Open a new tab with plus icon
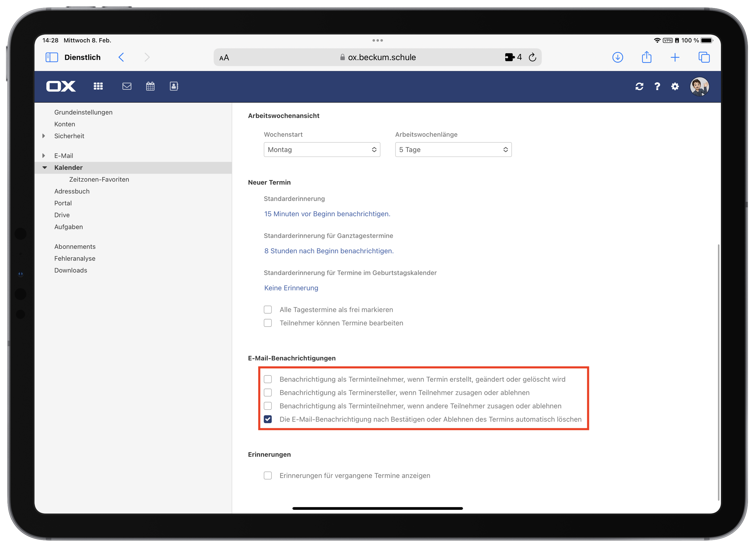756x548 pixels. 675,57
